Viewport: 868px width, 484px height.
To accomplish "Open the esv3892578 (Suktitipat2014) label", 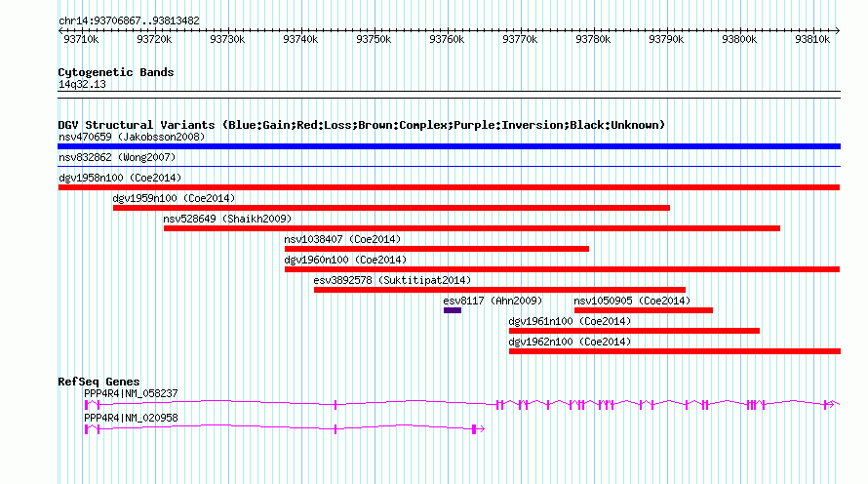I will [x=392, y=280].
